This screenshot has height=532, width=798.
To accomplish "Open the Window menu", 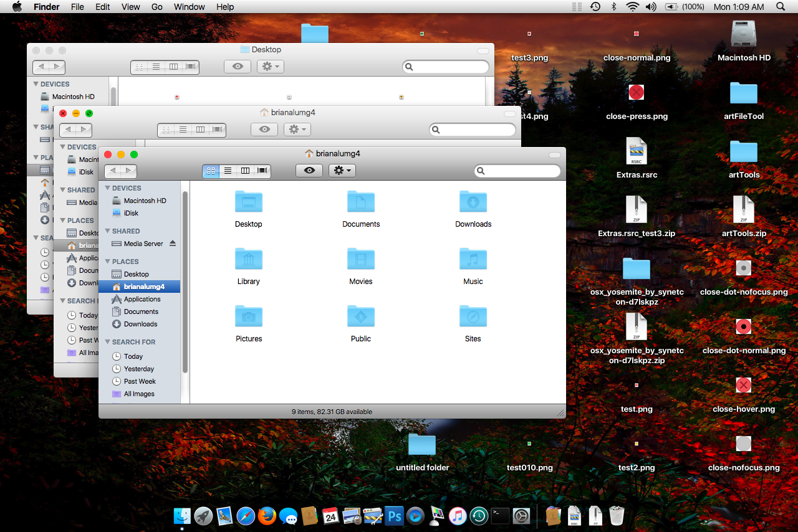I will click(x=190, y=7).
